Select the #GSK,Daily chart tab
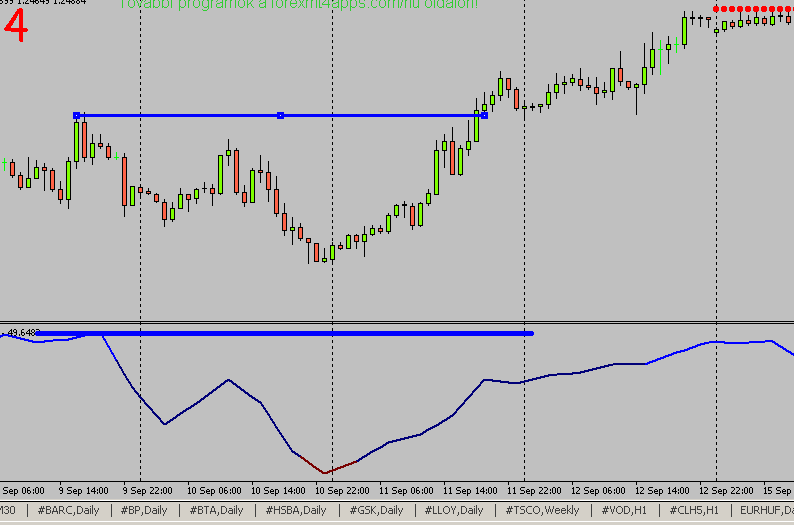Screen dimensions: 794x525 tap(376, 510)
